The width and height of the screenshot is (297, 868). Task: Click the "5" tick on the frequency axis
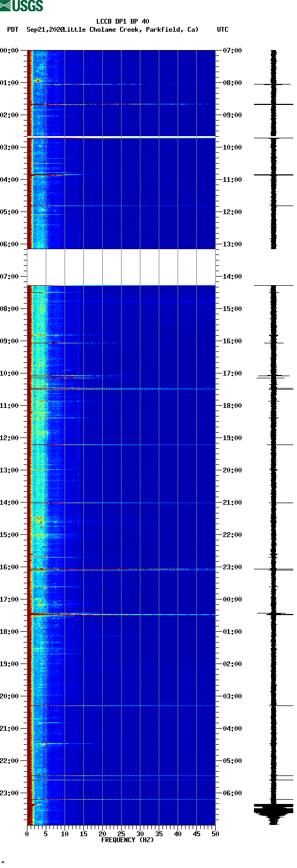(x=46, y=834)
